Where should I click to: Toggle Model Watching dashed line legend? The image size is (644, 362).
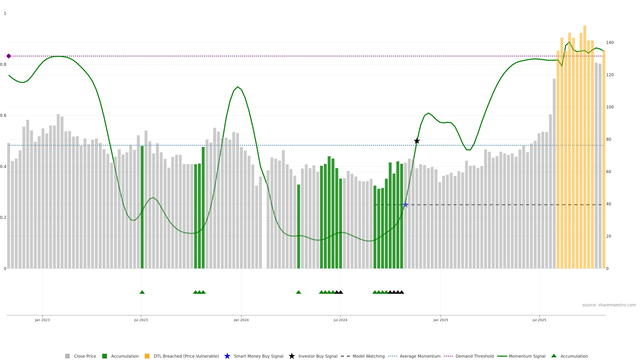coord(368,356)
